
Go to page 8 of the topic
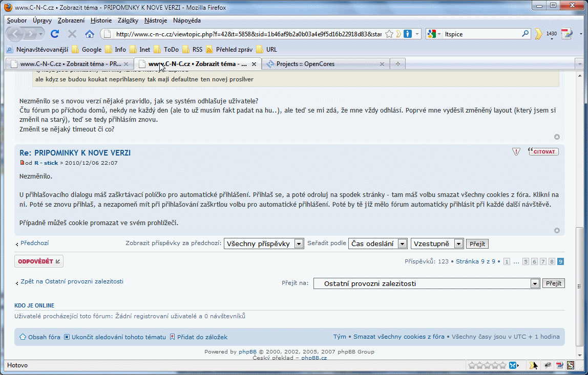[552, 261]
